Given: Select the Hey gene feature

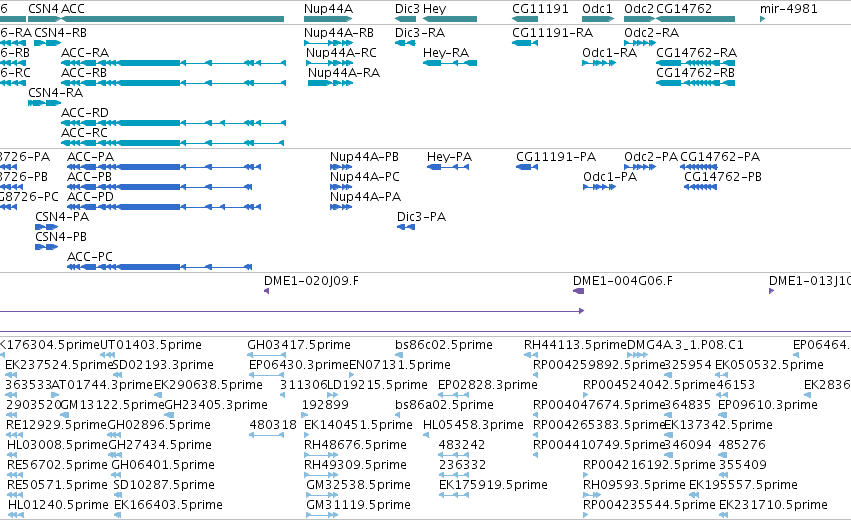Looking at the screenshot, I should point(450,20).
